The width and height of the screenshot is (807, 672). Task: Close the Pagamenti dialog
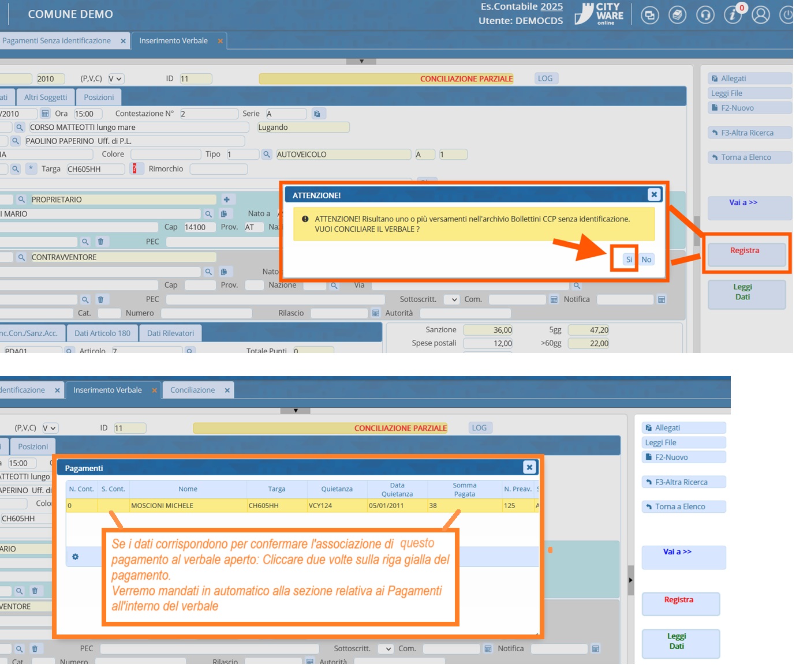click(529, 467)
